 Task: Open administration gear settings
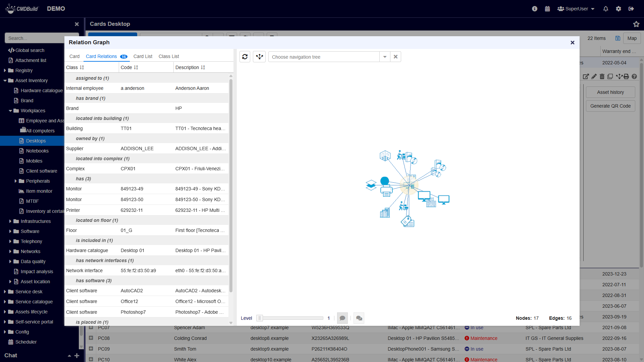tap(618, 9)
